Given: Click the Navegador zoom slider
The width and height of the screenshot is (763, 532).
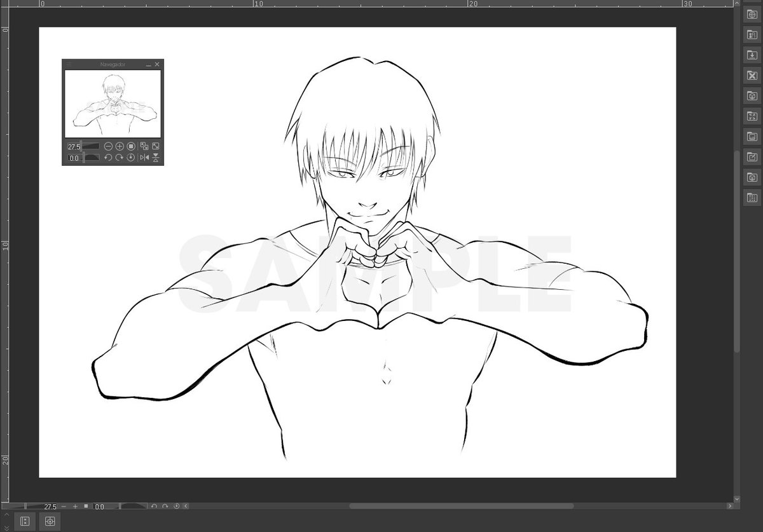Looking at the screenshot, I should pyautogui.click(x=90, y=146).
